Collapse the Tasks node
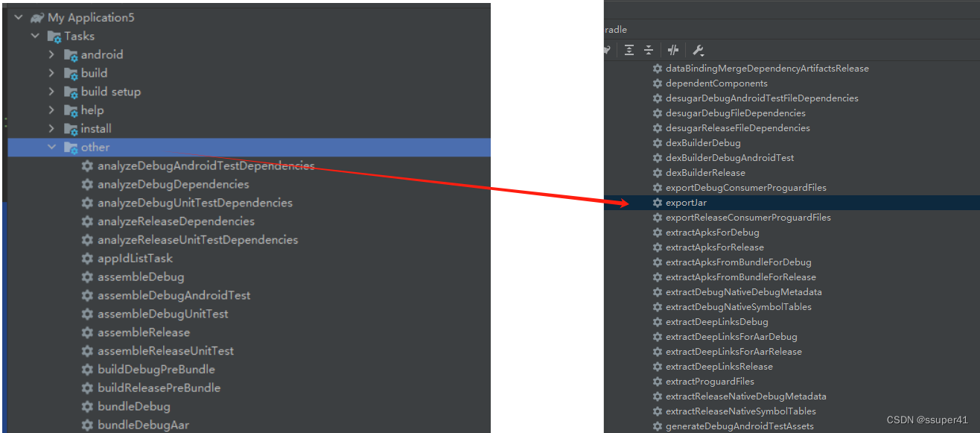The width and height of the screenshot is (980, 433). coord(35,36)
